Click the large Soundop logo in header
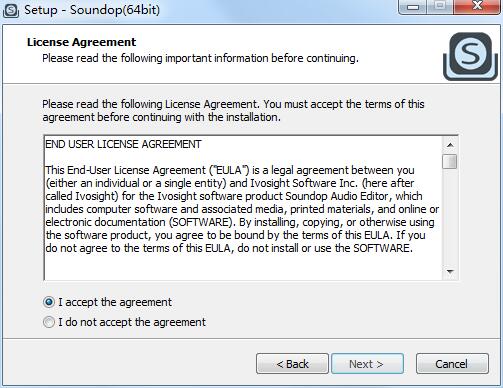503x388 pixels. pyautogui.click(x=470, y=56)
